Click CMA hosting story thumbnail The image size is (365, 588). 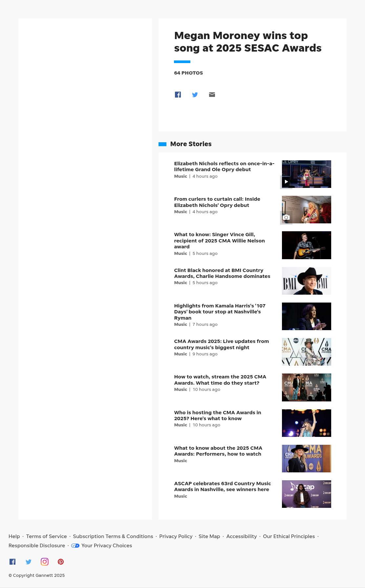click(x=307, y=423)
